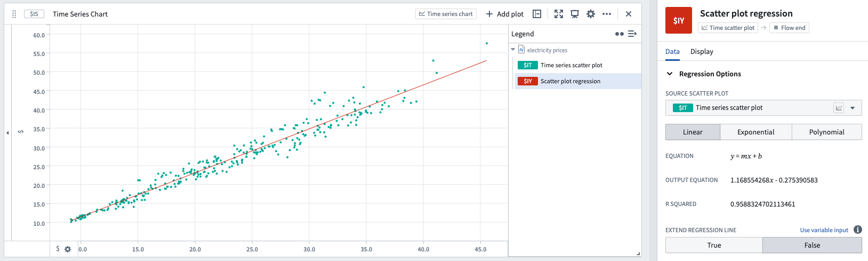Open chart settings gear in top toolbar

coord(591,14)
